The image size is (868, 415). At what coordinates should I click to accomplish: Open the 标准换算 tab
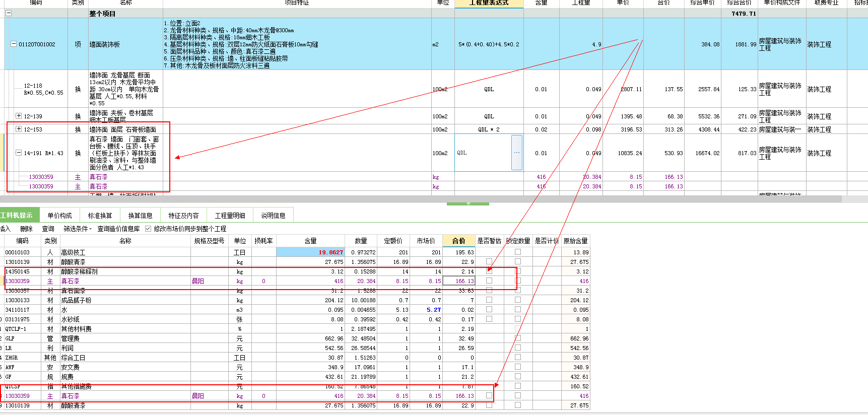(x=100, y=215)
